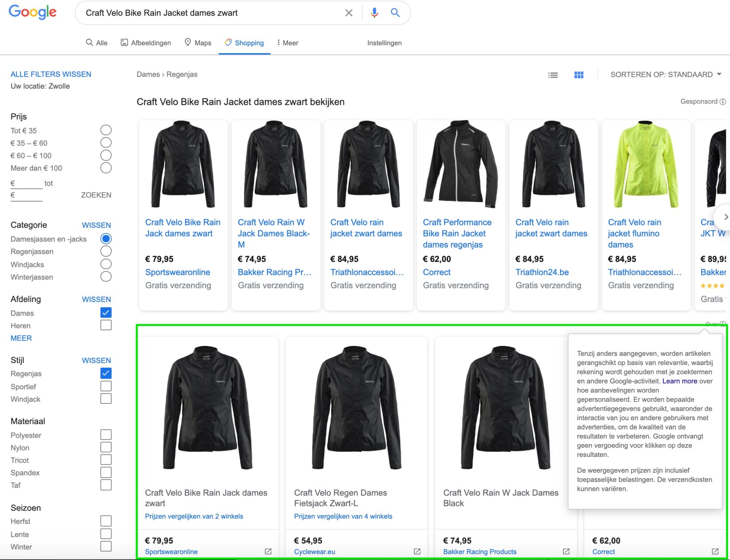The height and width of the screenshot is (560, 730).
Task: Click Craft Velo Regen Dames Fietsjack thumbnail
Action: tap(356, 408)
